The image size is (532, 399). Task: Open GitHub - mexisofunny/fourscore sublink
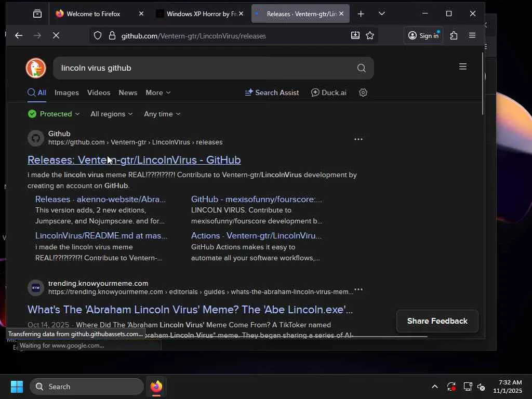(x=257, y=199)
